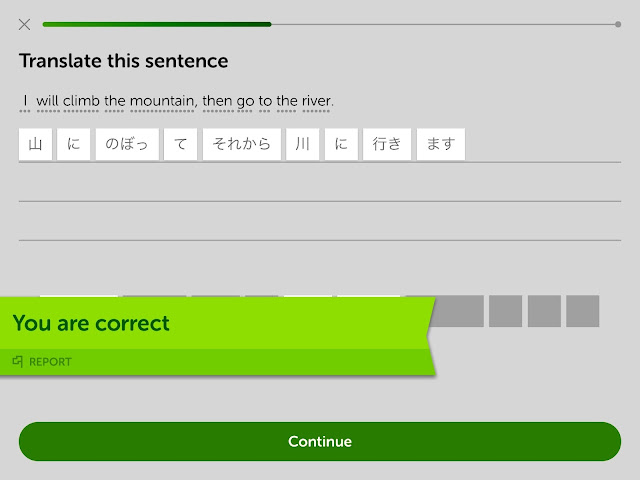Tap the ます word tile
This screenshot has height=480, width=640.
point(440,144)
